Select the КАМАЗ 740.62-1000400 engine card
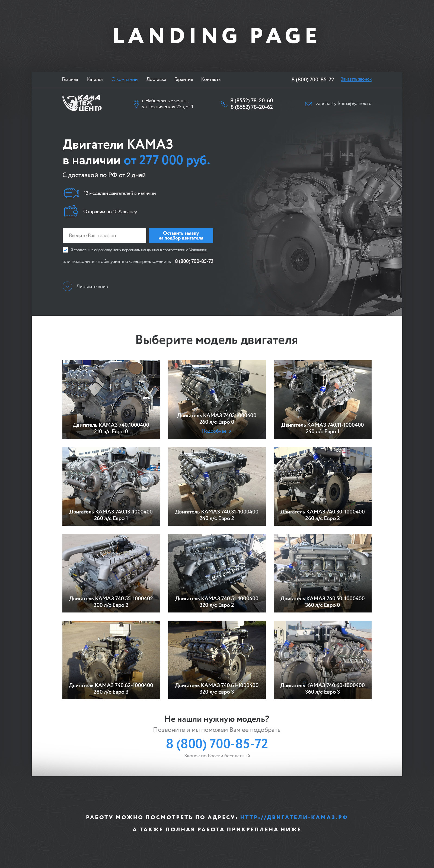The height and width of the screenshot is (868, 434). click(111, 660)
